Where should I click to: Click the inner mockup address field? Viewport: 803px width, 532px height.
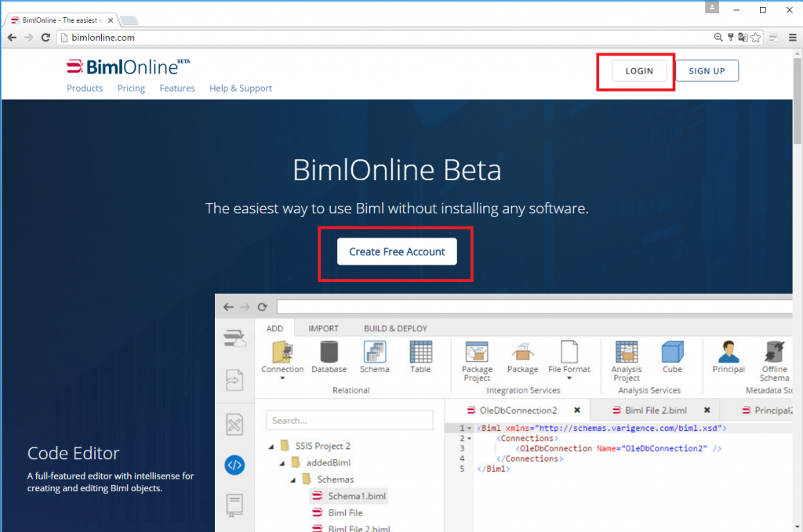tap(535, 307)
